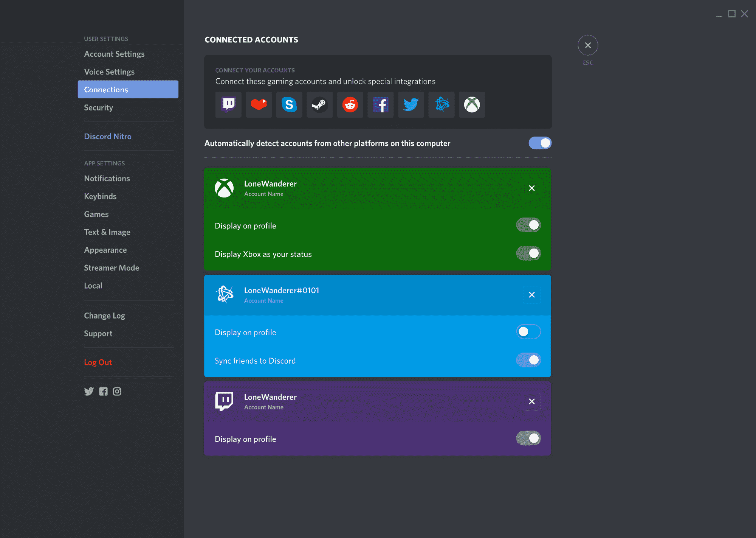Remove the Xbox LoneWanderer connection
Screen dimensions: 756x538
tap(531, 188)
